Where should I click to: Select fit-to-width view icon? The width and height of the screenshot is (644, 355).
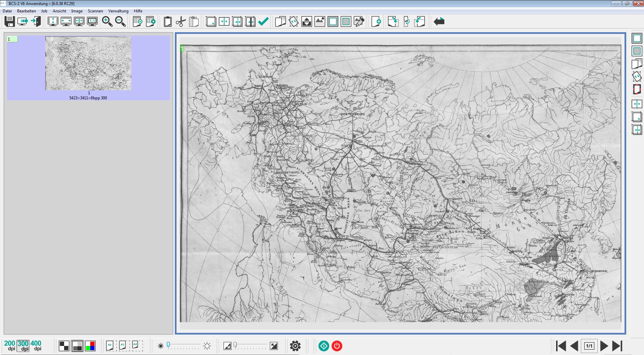click(66, 21)
